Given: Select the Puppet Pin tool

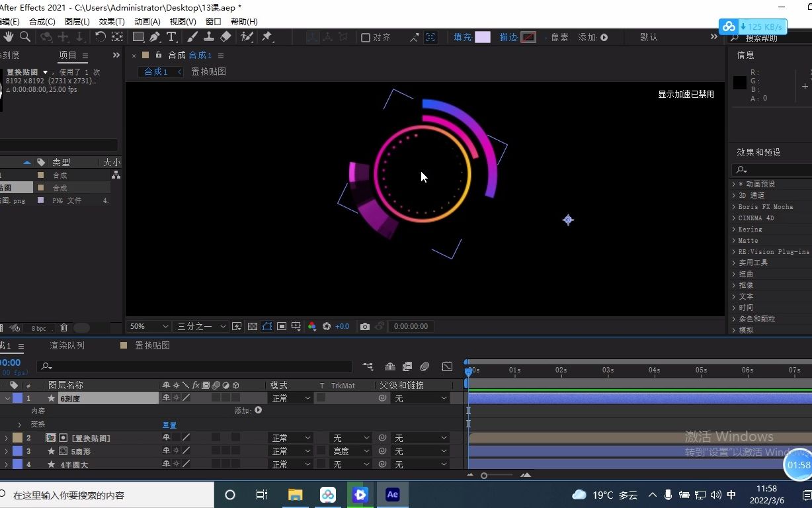Looking at the screenshot, I should (267, 37).
